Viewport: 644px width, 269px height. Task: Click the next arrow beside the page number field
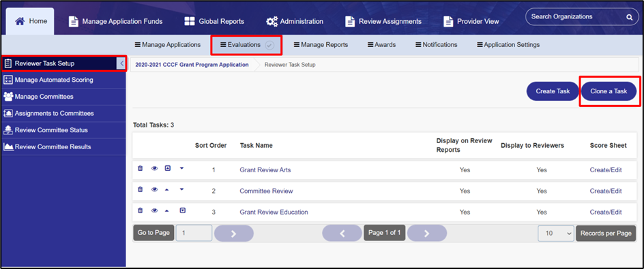[x=234, y=233]
